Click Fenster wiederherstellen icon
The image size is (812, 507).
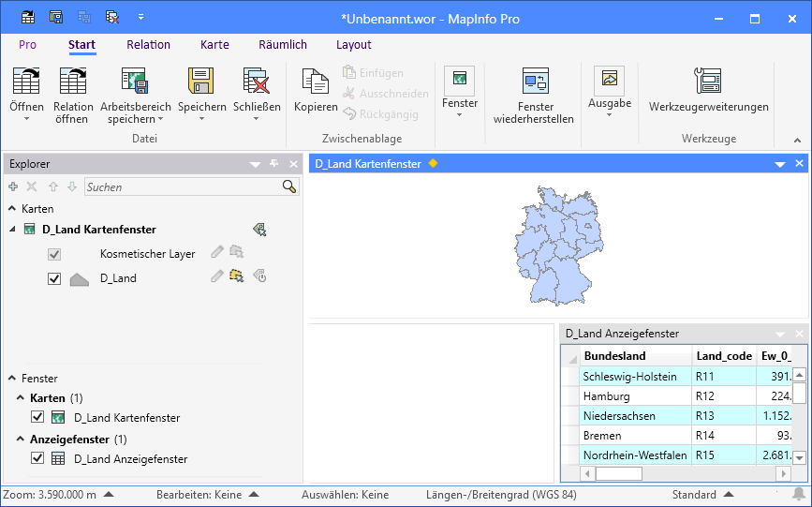click(x=535, y=81)
